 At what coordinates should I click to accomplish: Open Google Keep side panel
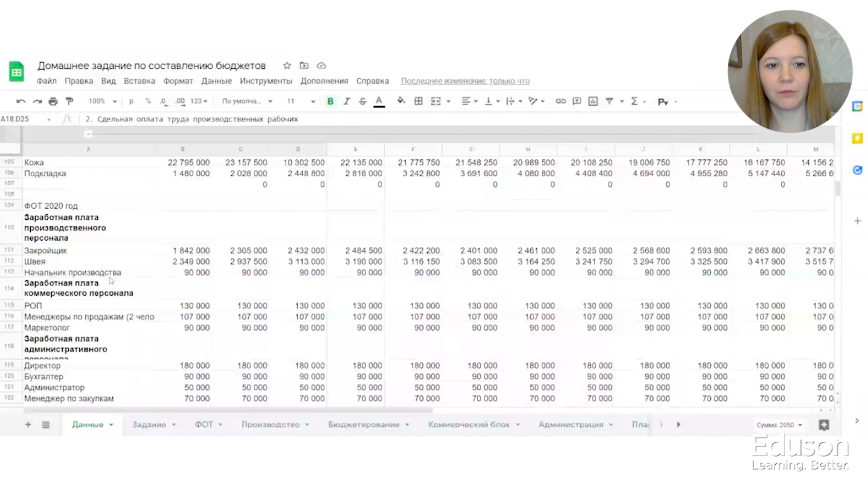857,139
